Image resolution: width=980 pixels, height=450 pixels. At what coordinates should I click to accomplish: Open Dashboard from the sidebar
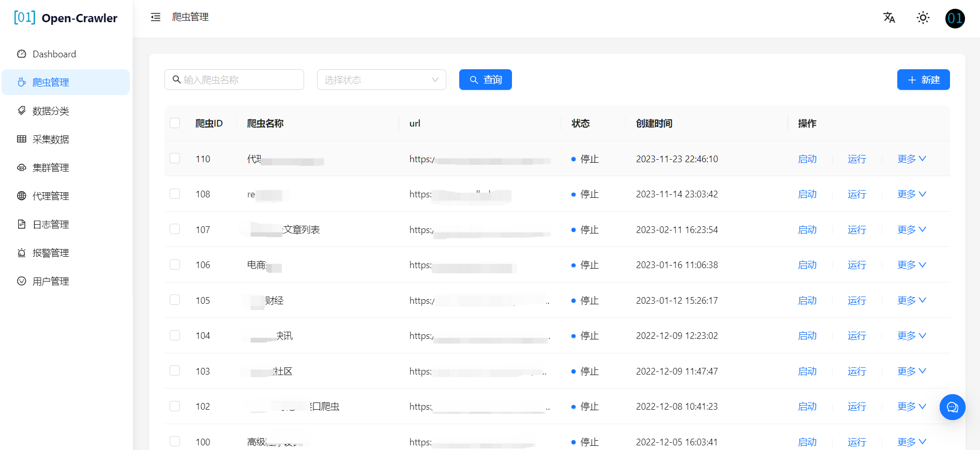(x=66, y=54)
